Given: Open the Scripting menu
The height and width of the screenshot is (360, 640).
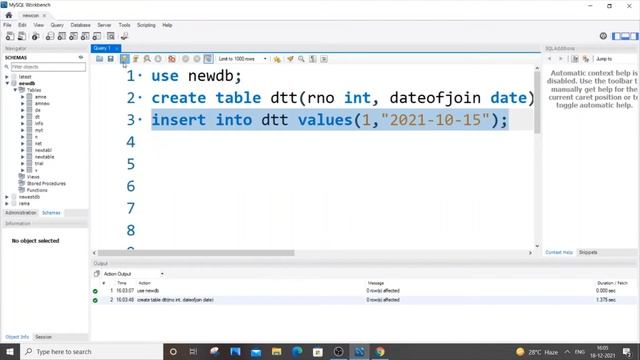Looking at the screenshot, I should point(146,25).
